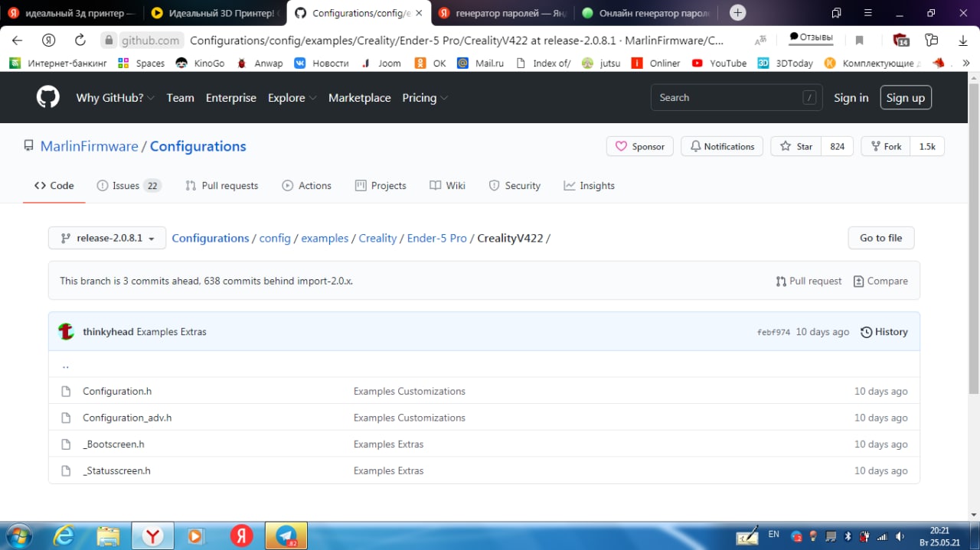Screen dimensions: 980x550
Task: Switch to the Code tab
Action: point(54,186)
